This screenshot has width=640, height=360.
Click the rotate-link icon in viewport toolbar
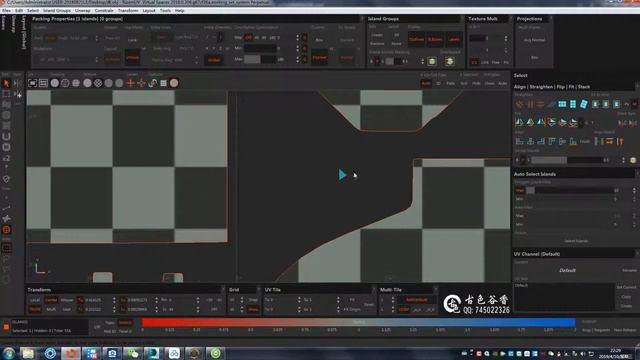(x=152, y=83)
